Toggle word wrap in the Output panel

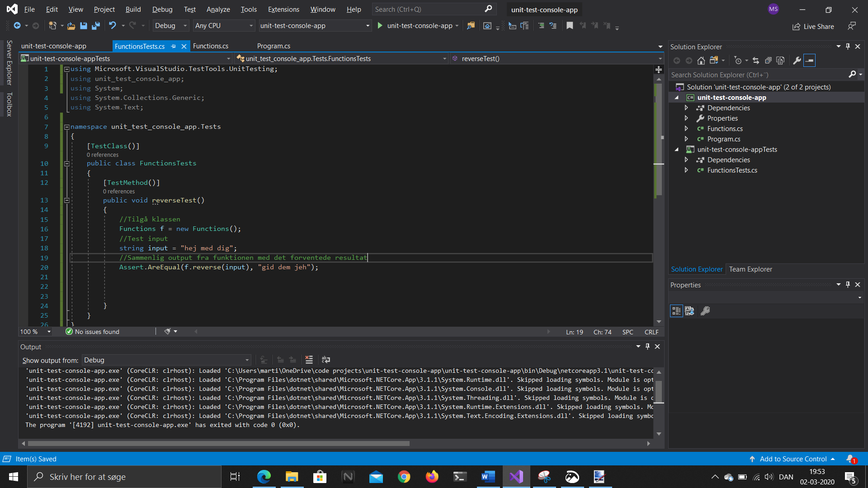click(326, 360)
